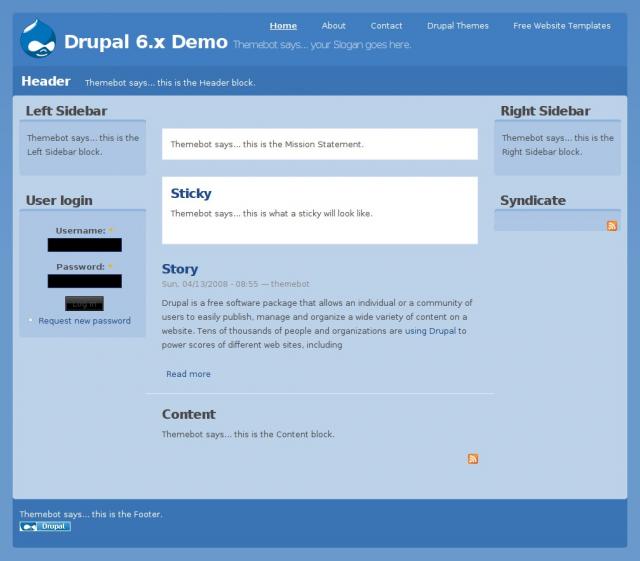Click inside the Password field
The image size is (640, 561).
click(x=84, y=281)
